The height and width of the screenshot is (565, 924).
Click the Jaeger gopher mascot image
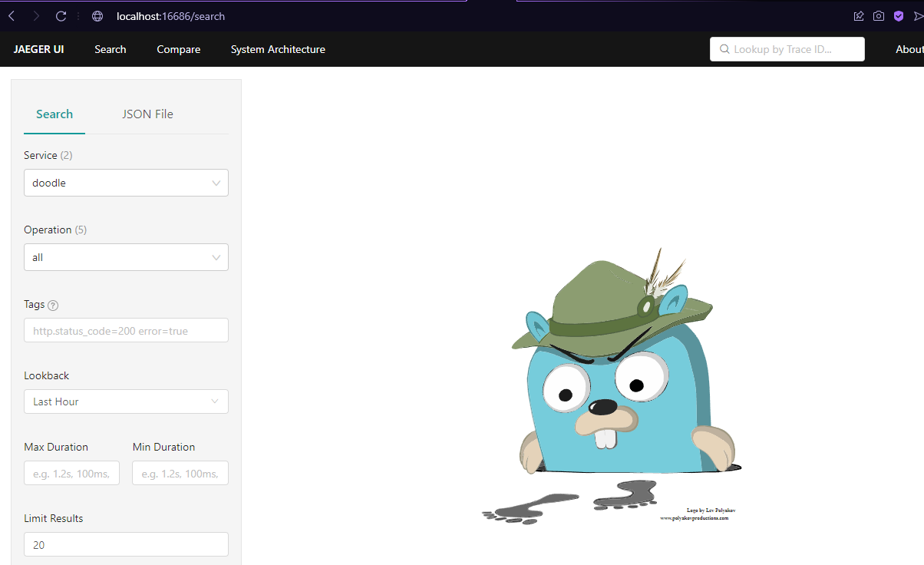click(x=612, y=386)
